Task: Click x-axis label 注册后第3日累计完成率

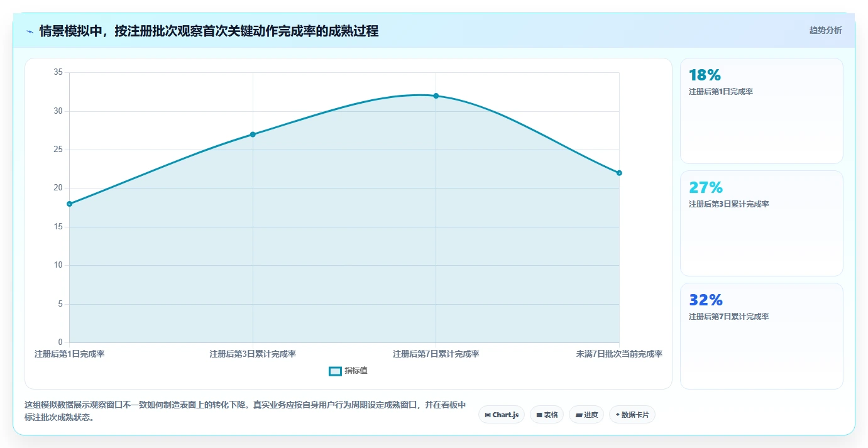Action: 253,354
